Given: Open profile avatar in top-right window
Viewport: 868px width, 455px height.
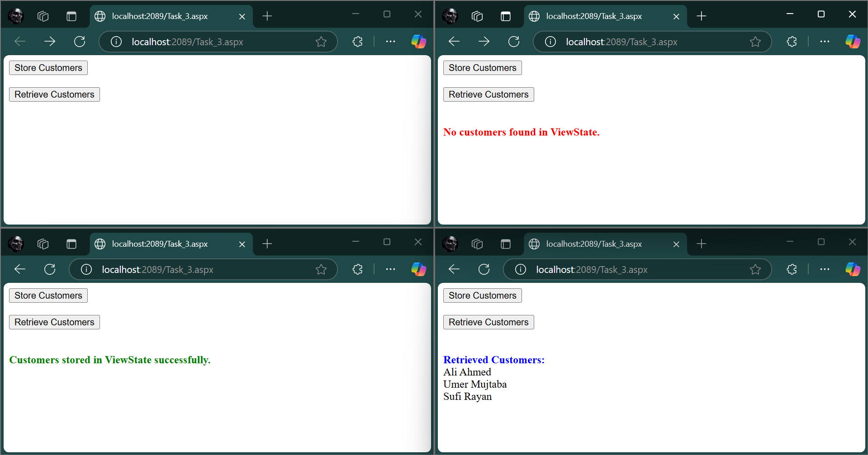Looking at the screenshot, I should coord(450,16).
